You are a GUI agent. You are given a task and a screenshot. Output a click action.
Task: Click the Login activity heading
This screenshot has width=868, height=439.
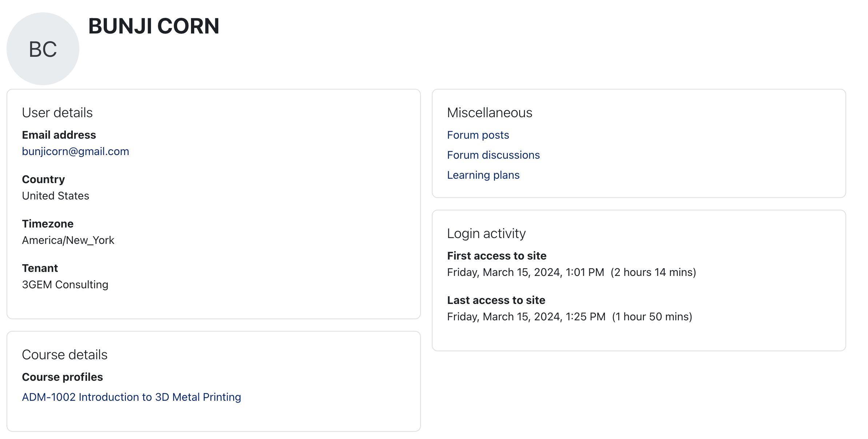[x=486, y=234]
